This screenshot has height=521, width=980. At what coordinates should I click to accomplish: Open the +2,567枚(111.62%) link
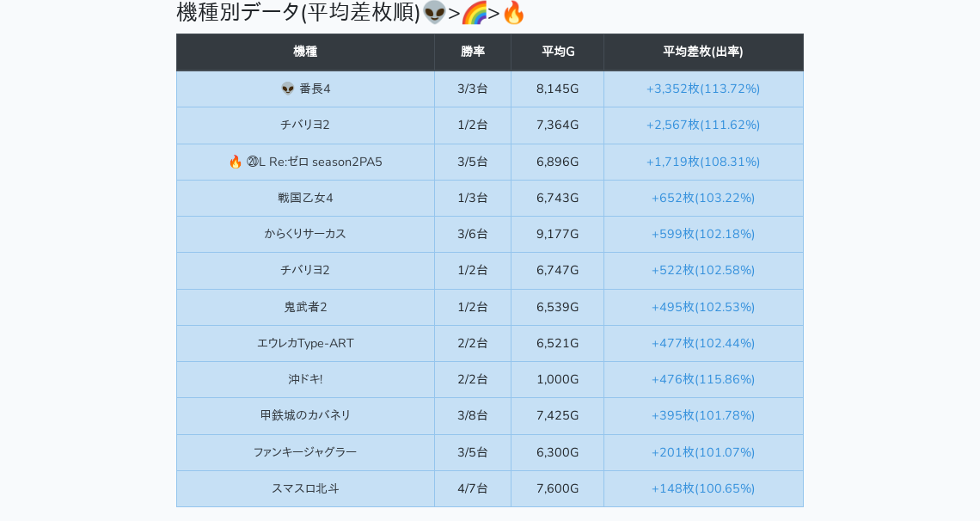[x=702, y=125]
